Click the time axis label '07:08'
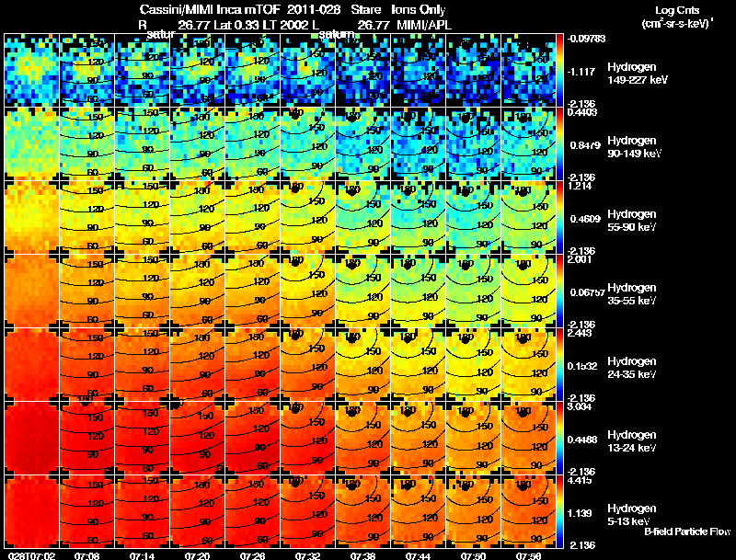 point(86,555)
